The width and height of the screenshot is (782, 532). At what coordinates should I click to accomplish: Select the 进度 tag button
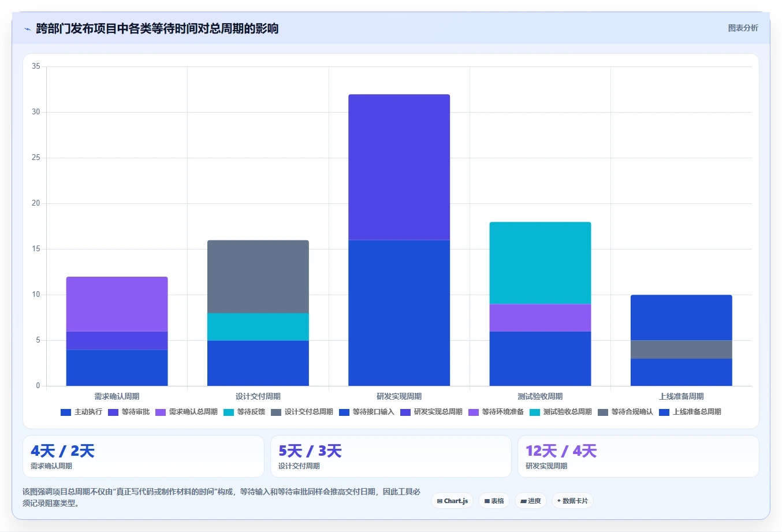[x=531, y=501]
